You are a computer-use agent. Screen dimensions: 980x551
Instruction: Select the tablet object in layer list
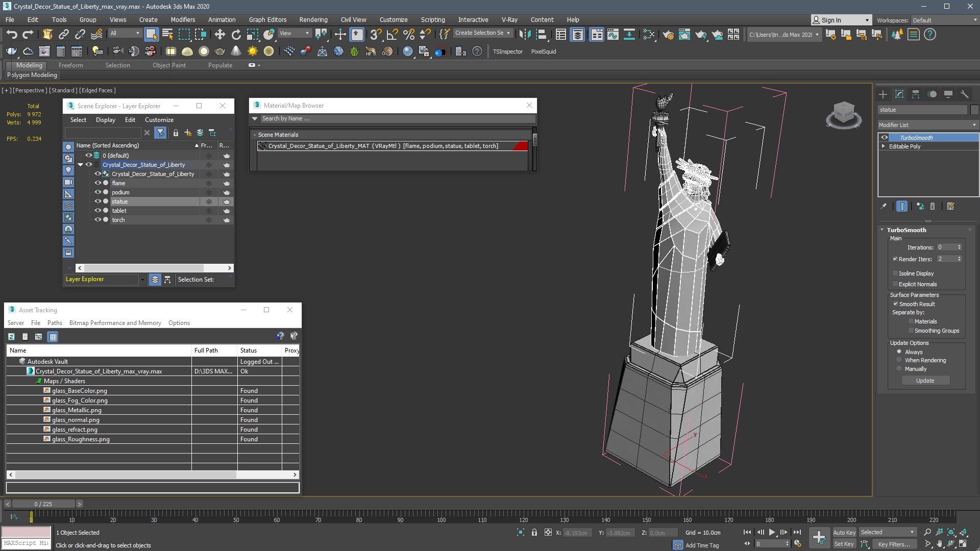(x=119, y=211)
